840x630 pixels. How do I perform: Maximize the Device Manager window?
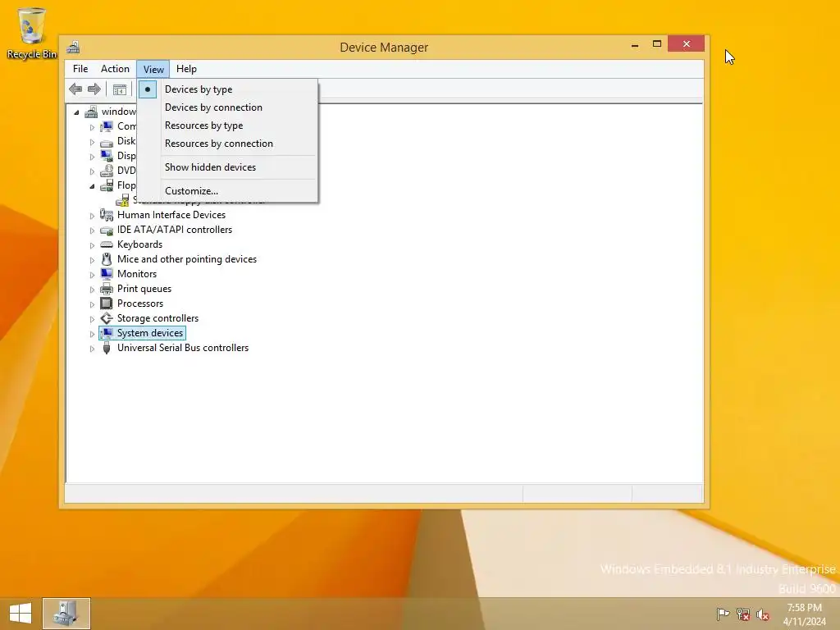pyautogui.click(x=657, y=44)
